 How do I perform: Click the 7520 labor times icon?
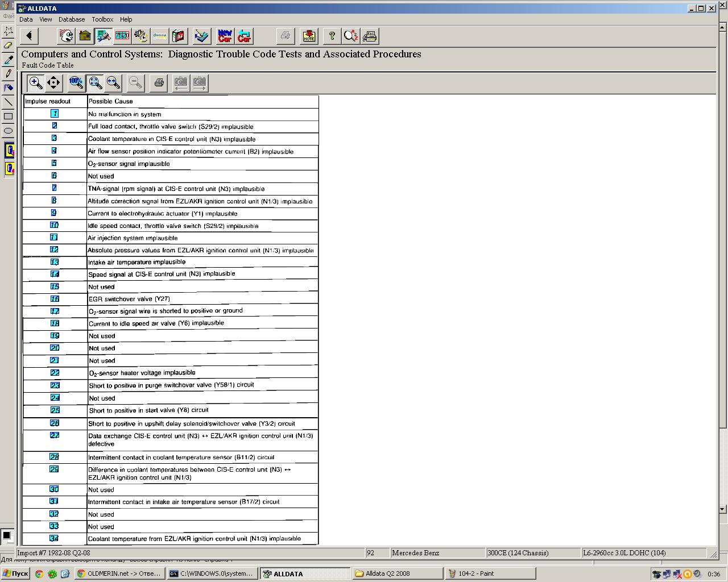tap(122, 36)
